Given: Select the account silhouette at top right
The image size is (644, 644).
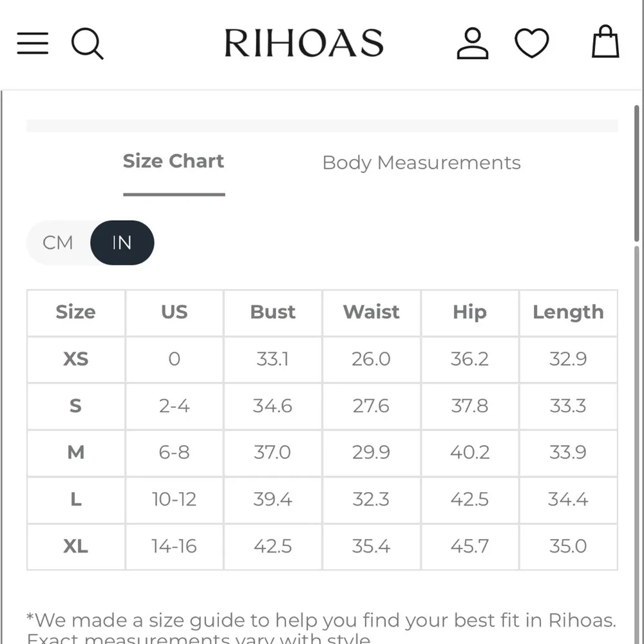Looking at the screenshot, I should 472,43.
